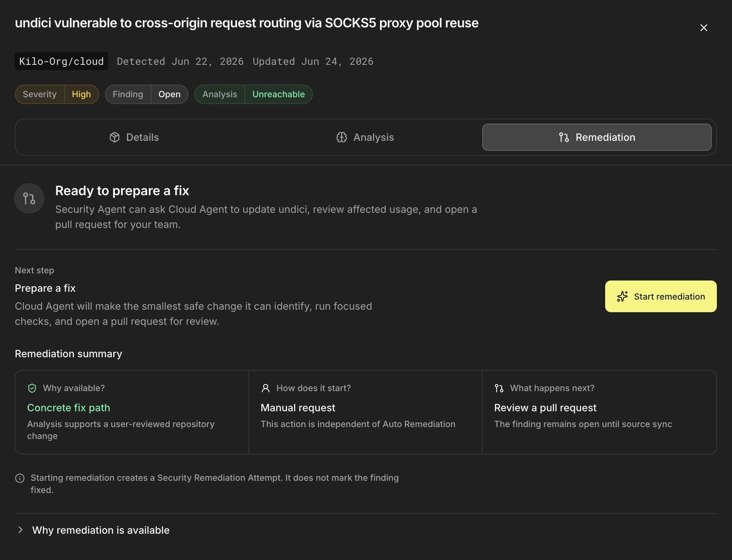Screen dimensions: 732x560
Task: Click the Finding Open badge
Action: [x=147, y=94]
